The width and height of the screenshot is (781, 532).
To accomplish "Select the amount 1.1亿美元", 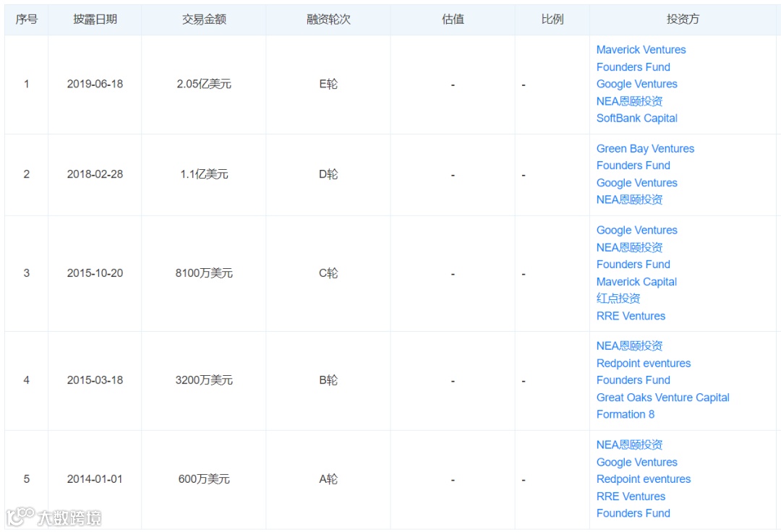I will coord(204,174).
